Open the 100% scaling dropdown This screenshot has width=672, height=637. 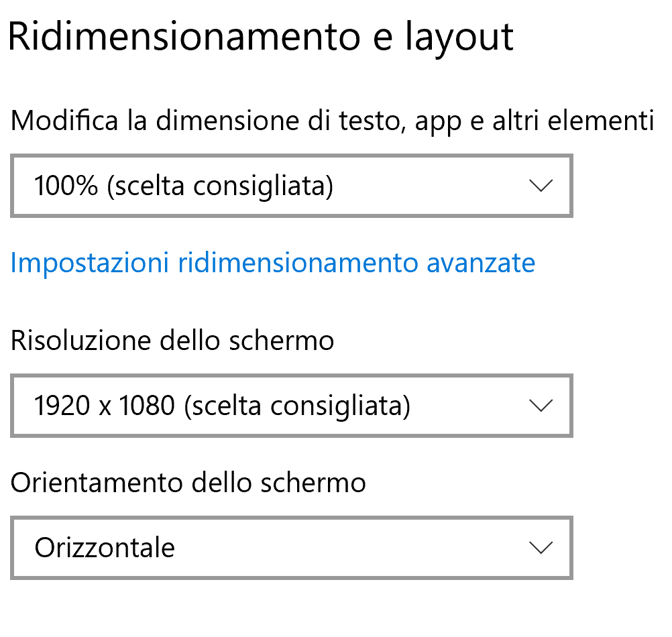click(x=291, y=186)
